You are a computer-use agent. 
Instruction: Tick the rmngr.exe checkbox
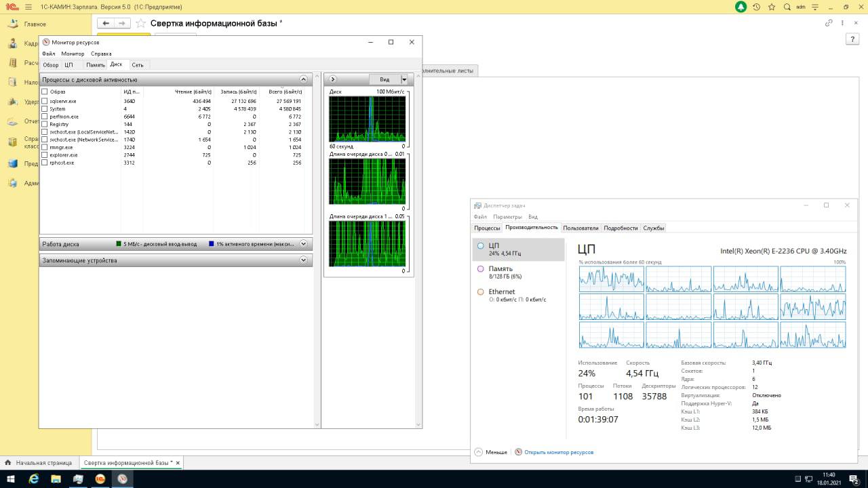pos(45,147)
